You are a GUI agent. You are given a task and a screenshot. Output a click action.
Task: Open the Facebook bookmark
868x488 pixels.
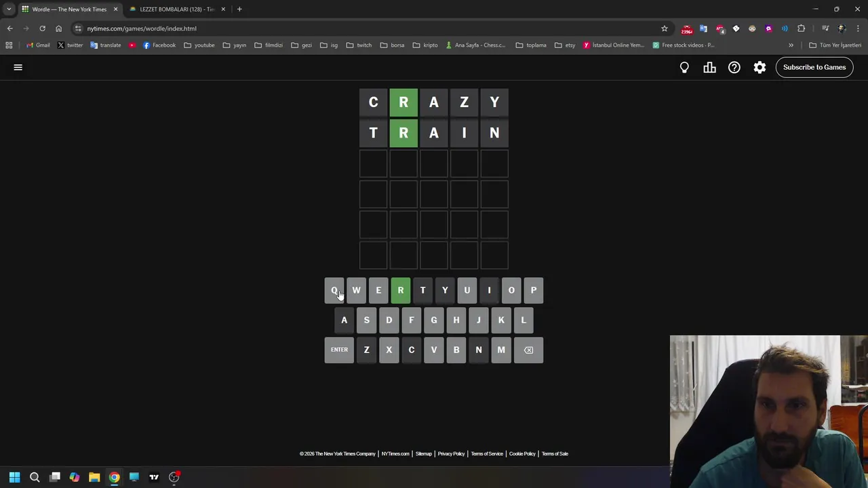159,45
